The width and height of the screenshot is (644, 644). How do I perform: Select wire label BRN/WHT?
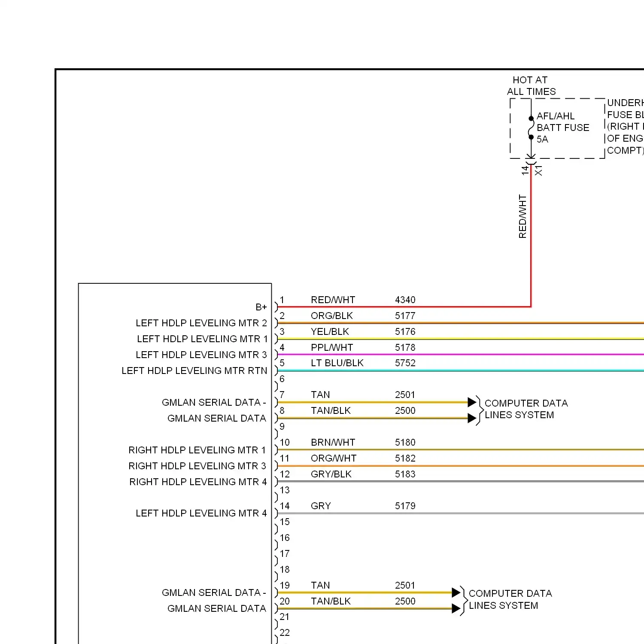(x=333, y=442)
